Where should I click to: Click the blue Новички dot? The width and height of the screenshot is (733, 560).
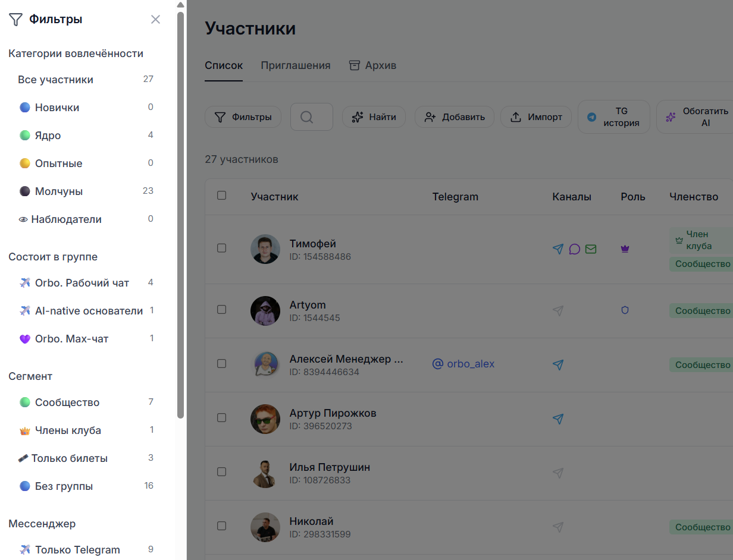tap(25, 108)
